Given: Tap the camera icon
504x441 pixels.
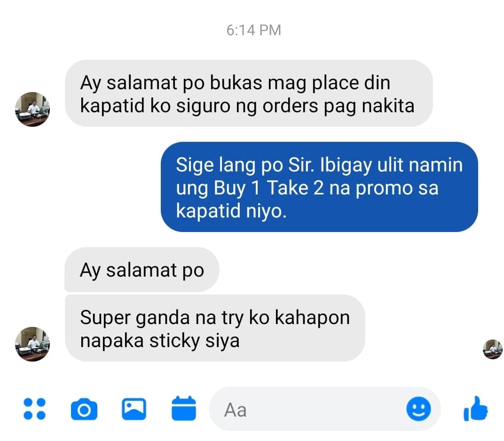Looking at the screenshot, I should tap(84, 409).
